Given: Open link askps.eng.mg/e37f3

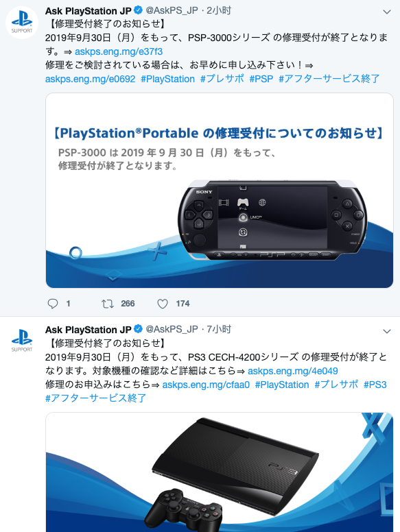Looking at the screenshot, I should pyautogui.click(x=119, y=51).
